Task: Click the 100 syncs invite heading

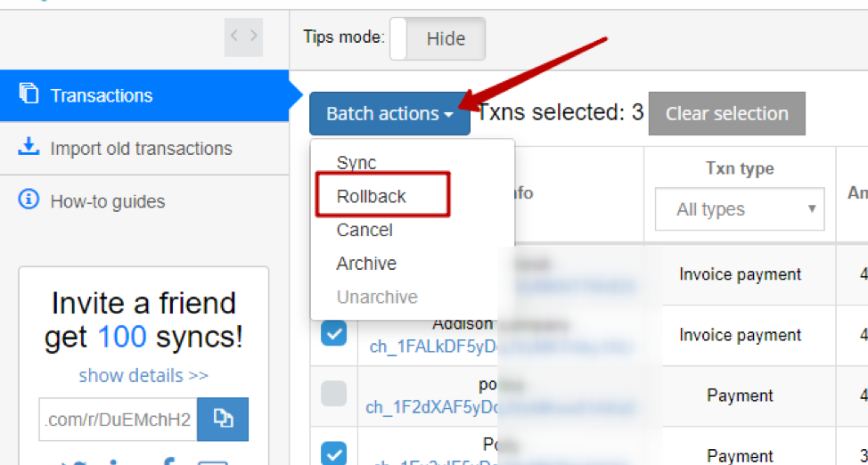Action: [143, 320]
